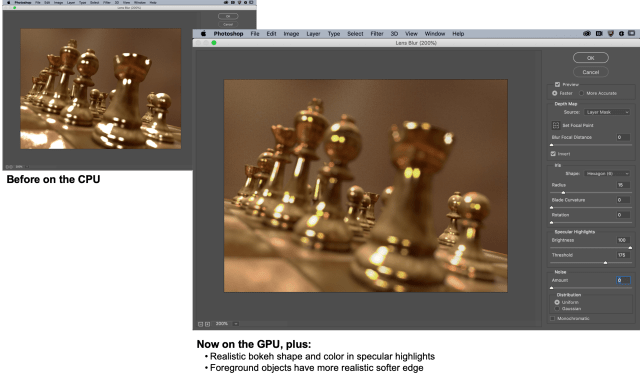Click Cancel in the CPU Lens Blur window

[228, 24]
